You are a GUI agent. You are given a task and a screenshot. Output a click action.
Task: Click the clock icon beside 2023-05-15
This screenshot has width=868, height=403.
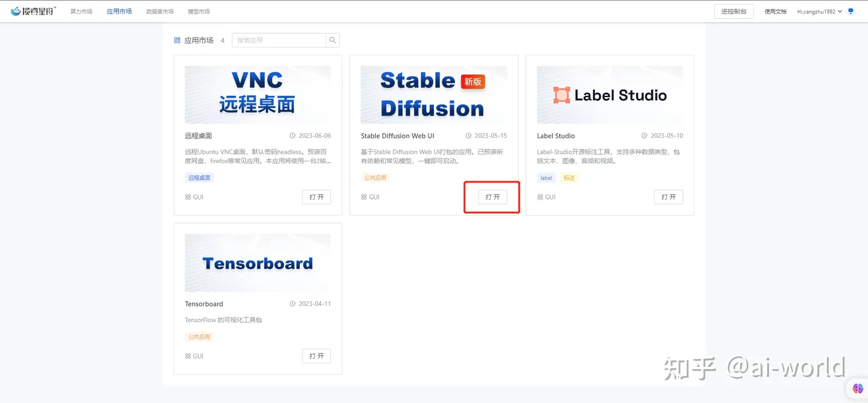coord(469,136)
